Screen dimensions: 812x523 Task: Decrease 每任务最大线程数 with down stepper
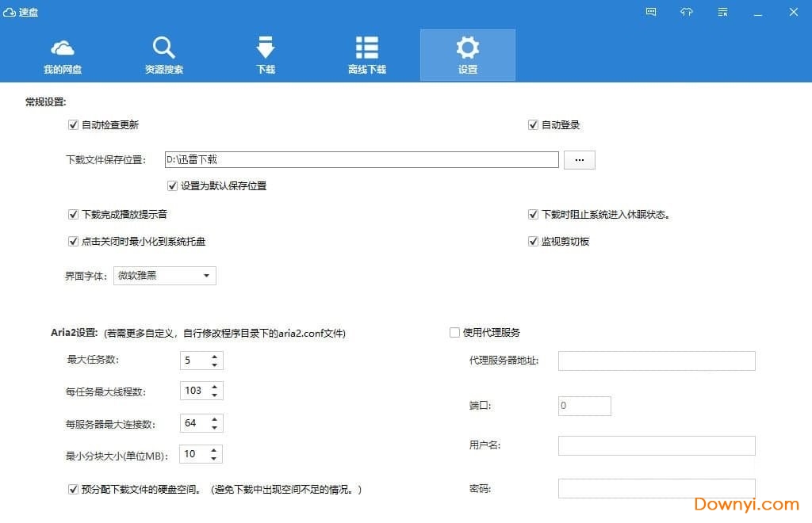point(214,395)
